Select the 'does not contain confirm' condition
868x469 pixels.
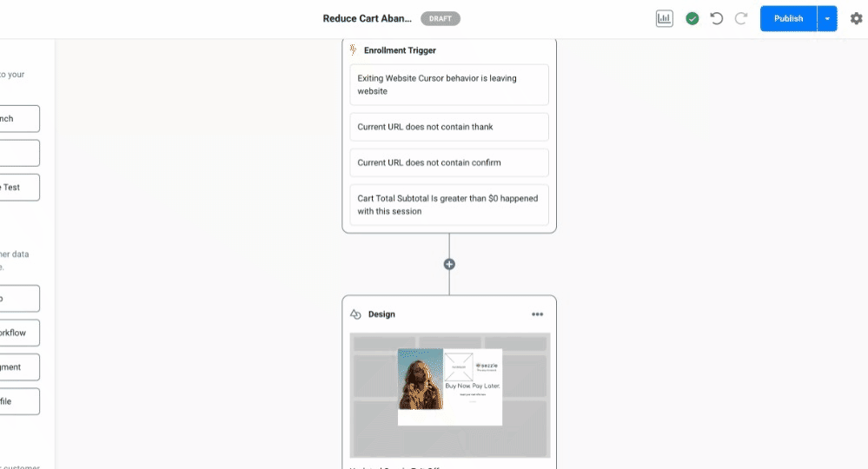449,162
